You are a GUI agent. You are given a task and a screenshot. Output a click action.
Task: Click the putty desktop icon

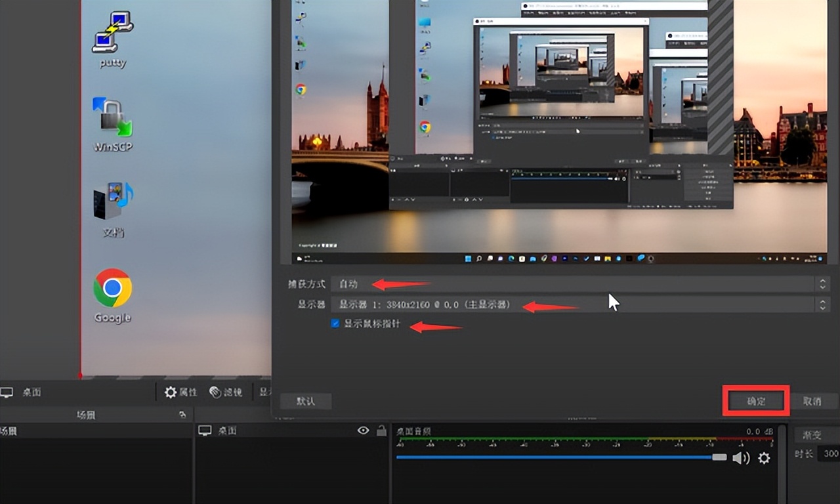click(x=113, y=37)
